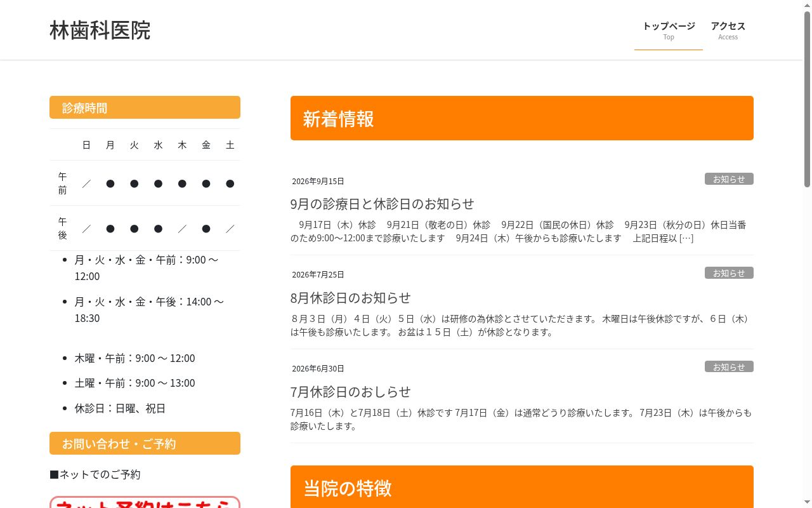Click the 新着情報 section heading
812x508 pixels.
pyautogui.click(x=522, y=118)
